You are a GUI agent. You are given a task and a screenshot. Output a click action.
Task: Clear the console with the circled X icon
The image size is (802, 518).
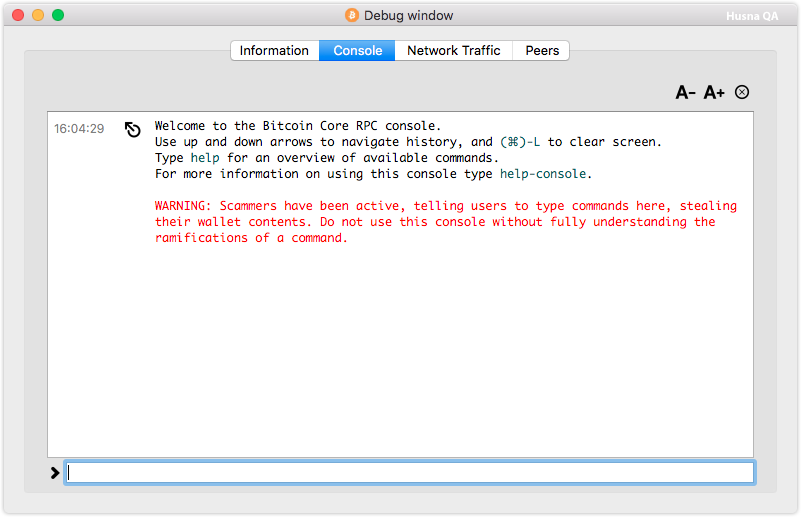click(x=742, y=92)
